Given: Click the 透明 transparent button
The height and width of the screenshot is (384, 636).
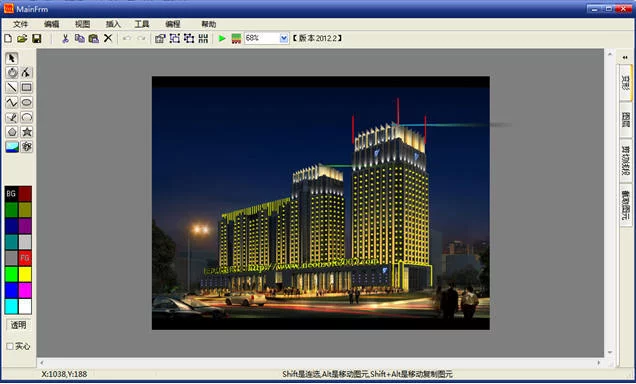Looking at the screenshot, I should point(18,325).
